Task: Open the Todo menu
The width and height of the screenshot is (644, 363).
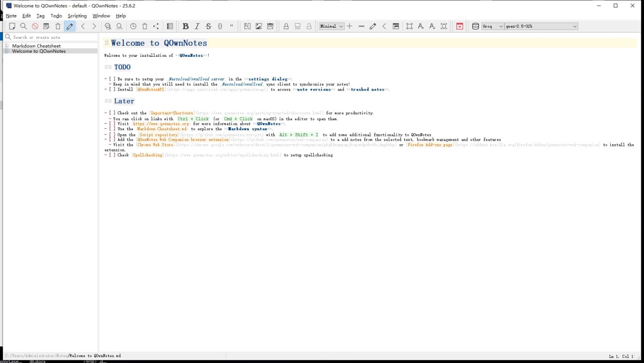Action: (56, 16)
